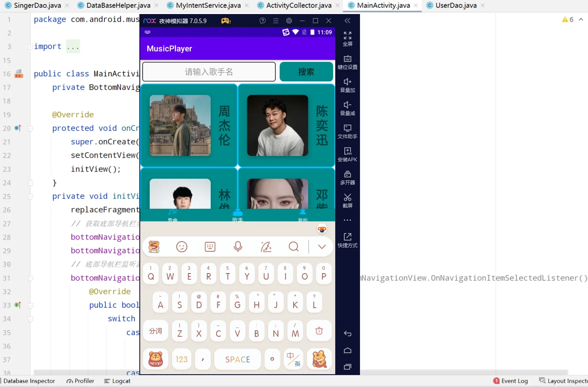Click the related file gutter icon on line 16

tap(19, 74)
